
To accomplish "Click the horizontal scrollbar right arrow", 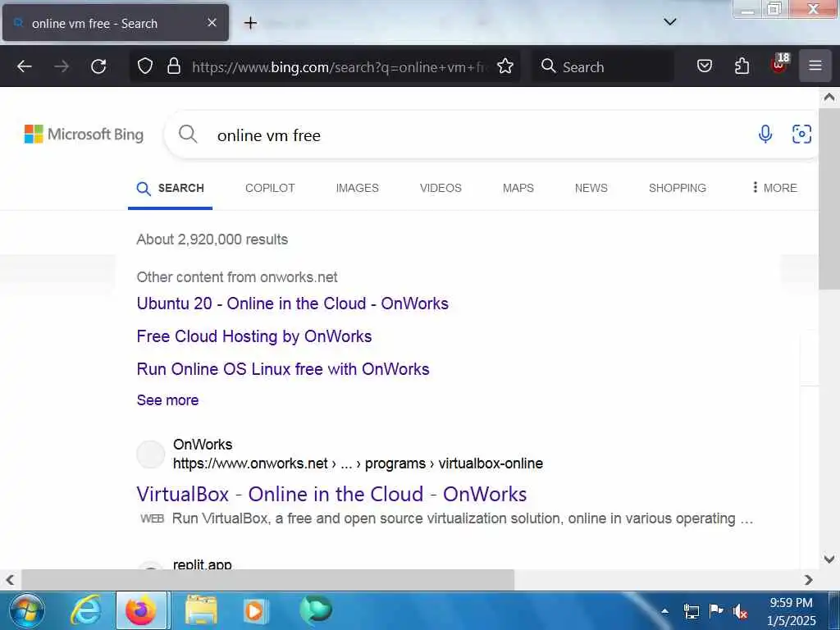I will (x=808, y=580).
